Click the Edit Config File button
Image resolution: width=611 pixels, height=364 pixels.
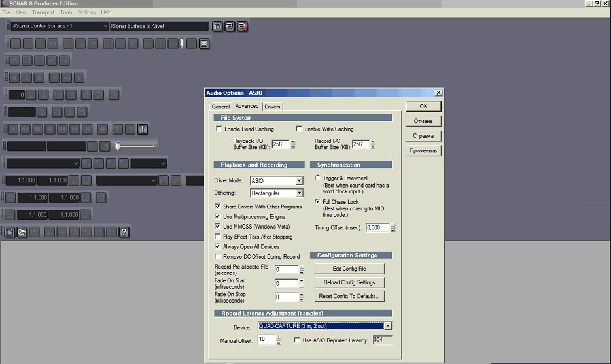click(x=349, y=269)
